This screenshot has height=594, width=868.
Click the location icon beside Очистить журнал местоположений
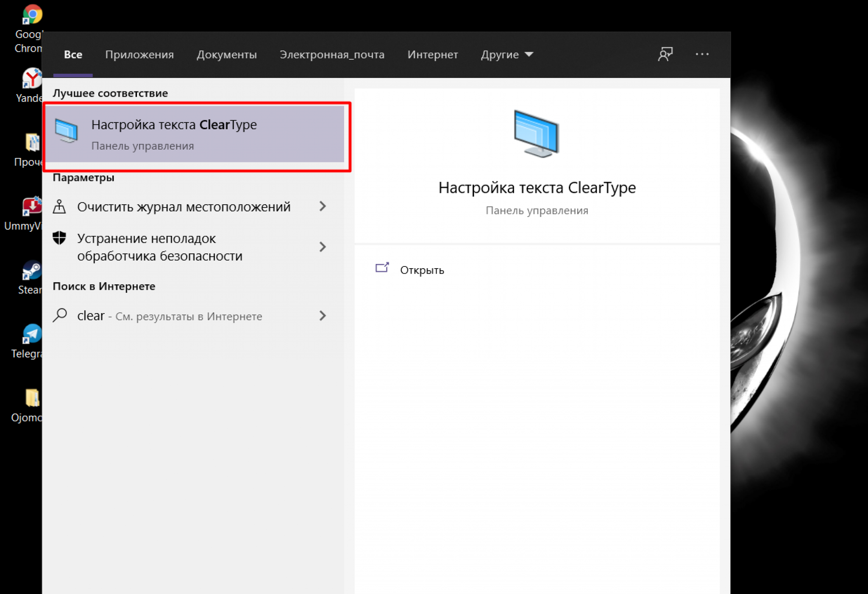(59, 207)
